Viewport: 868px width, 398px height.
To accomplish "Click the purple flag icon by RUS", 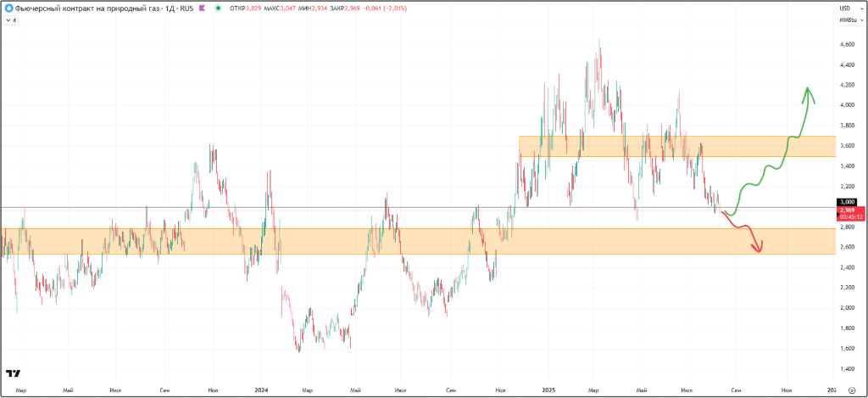I will tap(203, 7).
